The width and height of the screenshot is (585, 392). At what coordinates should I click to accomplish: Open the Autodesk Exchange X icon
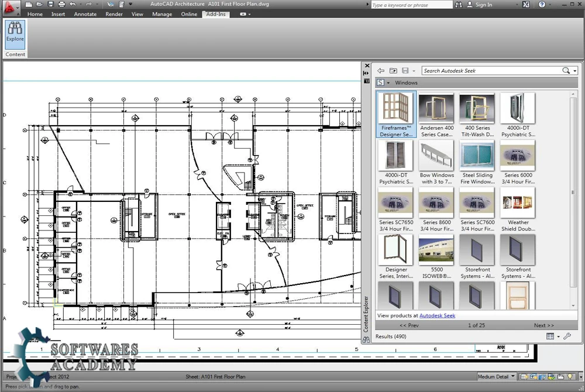pos(526,5)
